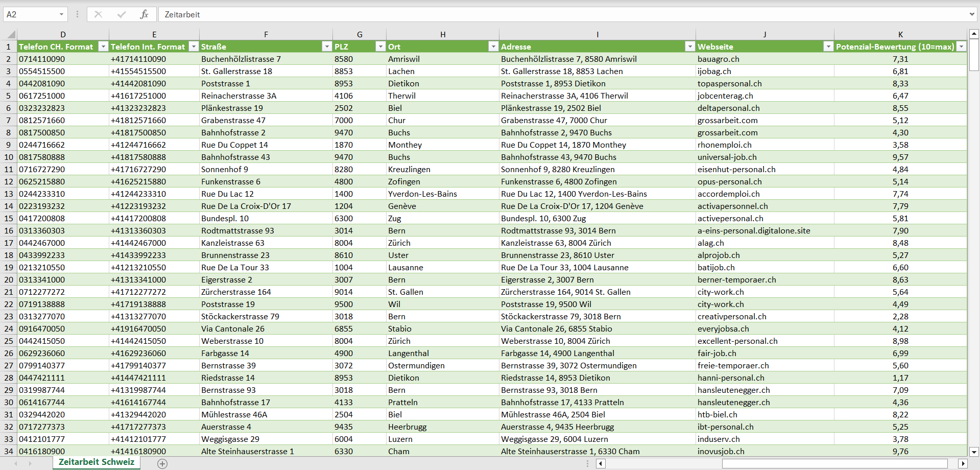Expand the formula bar chevron
This screenshot has height=470, width=980.
971,14
